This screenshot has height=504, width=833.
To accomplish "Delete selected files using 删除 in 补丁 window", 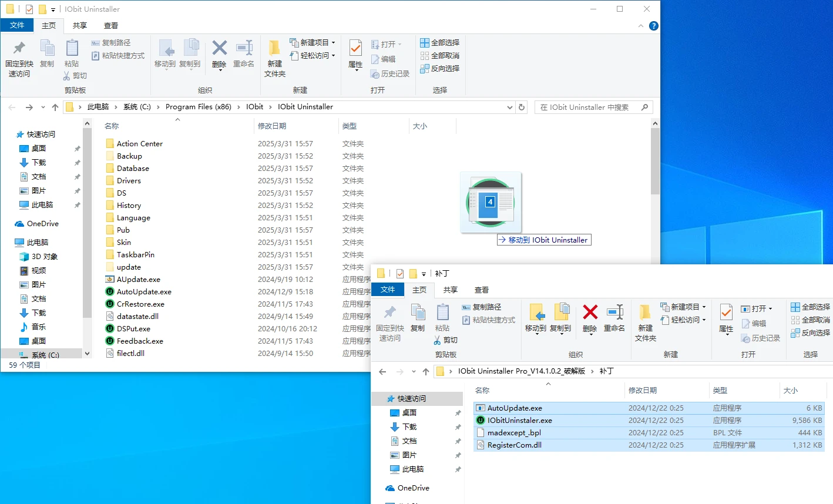I will point(590,319).
